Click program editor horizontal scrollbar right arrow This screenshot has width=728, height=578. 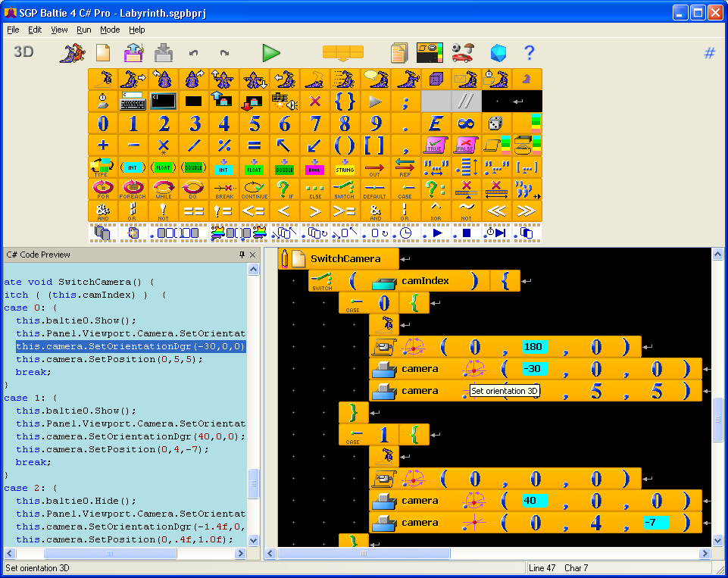(x=705, y=553)
